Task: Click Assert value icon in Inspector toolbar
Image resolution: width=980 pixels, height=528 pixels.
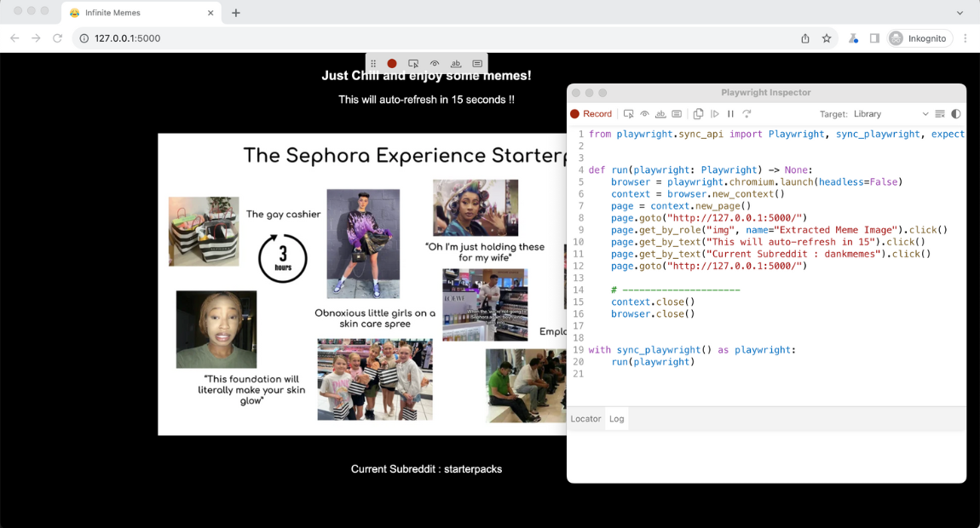Action: pos(677,114)
